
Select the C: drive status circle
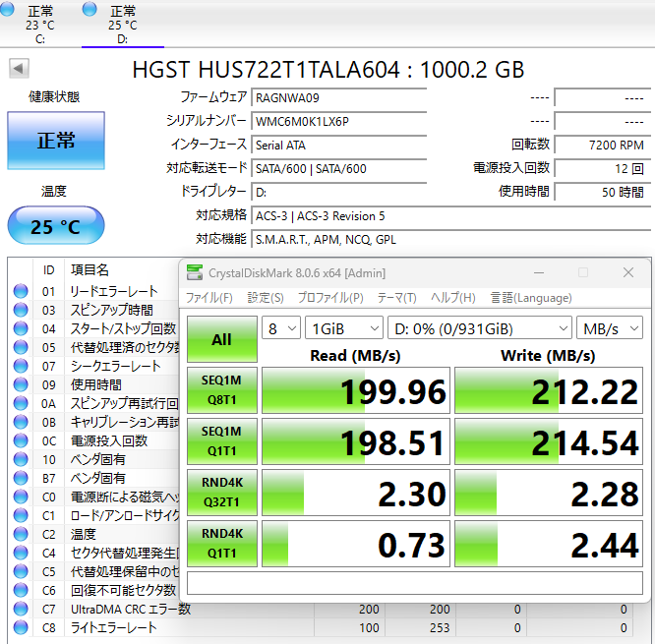[7, 8]
